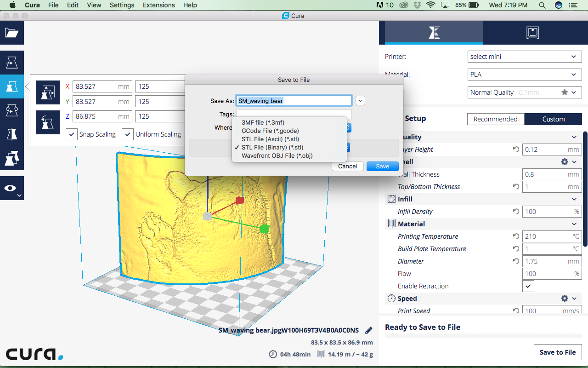Open Shell settings gear icon
This screenshot has width=588, height=368.
coord(565,162)
